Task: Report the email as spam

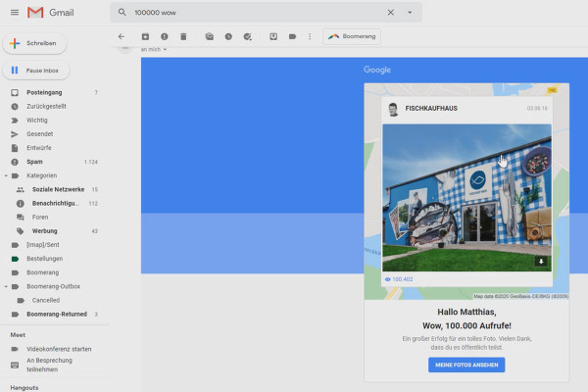Action: tap(165, 36)
